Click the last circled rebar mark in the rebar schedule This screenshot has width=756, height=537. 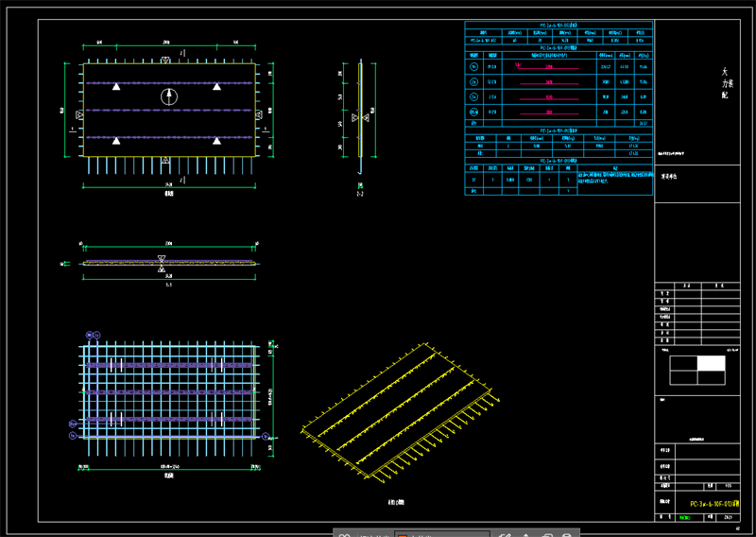click(x=474, y=112)
